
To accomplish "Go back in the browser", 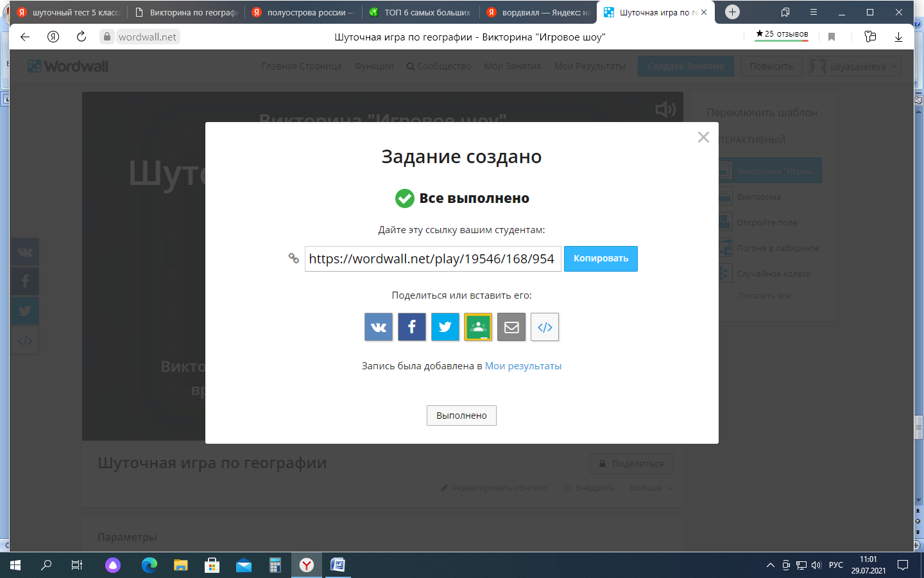I will [25, 37].
